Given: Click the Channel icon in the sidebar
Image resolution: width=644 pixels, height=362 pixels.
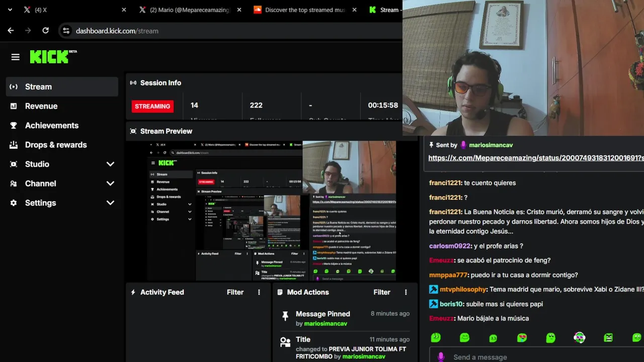Looking at the screenshot, I should coord(14,184).
